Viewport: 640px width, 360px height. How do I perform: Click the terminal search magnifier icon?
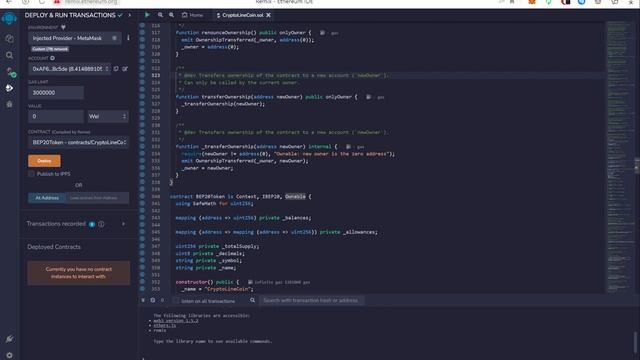252,300
